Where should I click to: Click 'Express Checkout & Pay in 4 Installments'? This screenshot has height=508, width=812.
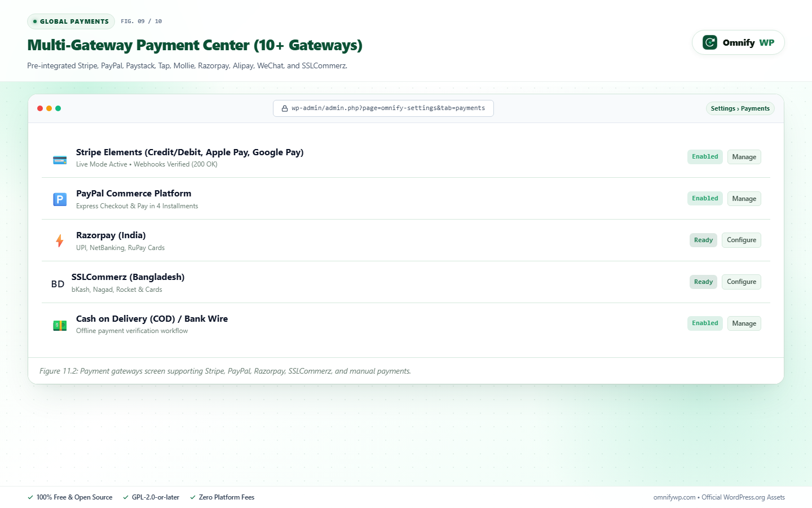pyautogui.click(x=137, y=206)
